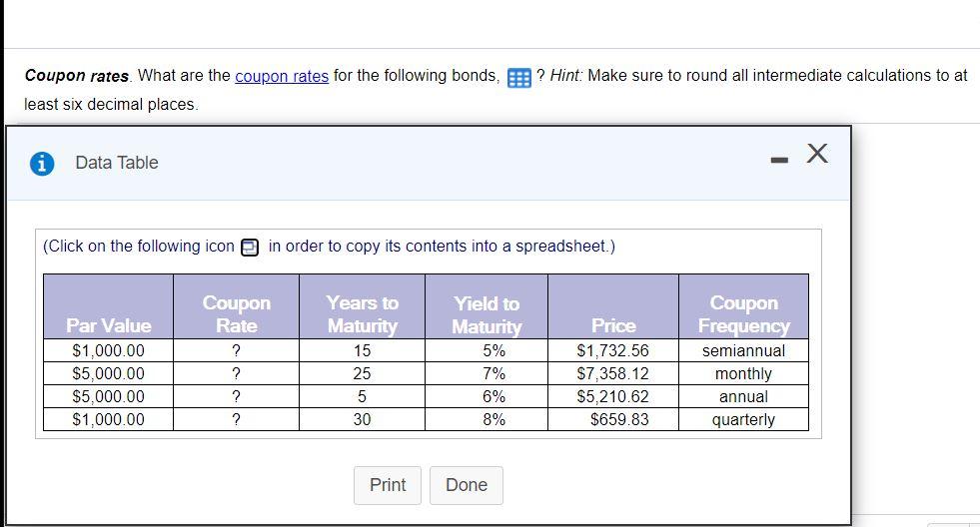The width and height of the screenshot is (980, 527).
Task: Click the 6% yield cell
Action: (x=487, y=396)
